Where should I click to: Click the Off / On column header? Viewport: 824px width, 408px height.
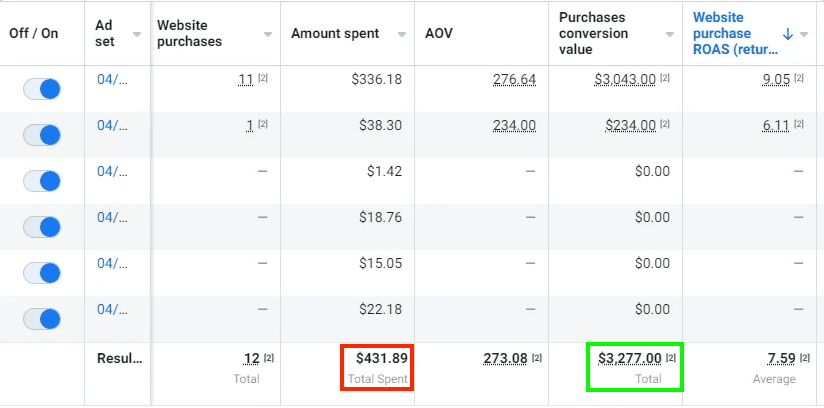coord(34,33)
